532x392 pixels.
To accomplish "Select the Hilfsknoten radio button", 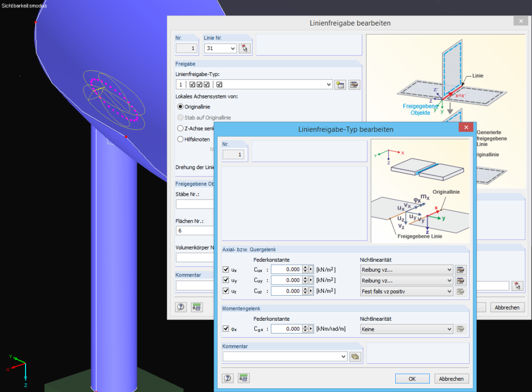I will [180, 139].
